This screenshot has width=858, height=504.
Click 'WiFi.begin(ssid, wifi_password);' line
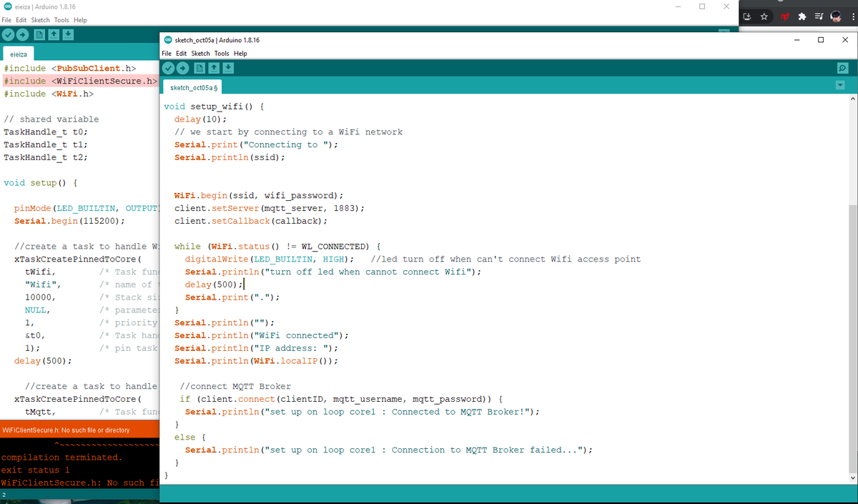tap(259, 195)
